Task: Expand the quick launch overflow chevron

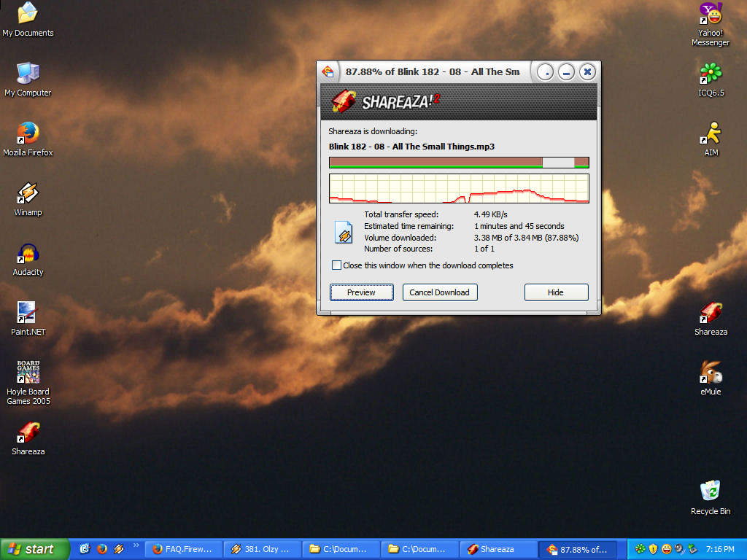Action: click(x=136, y=545)
